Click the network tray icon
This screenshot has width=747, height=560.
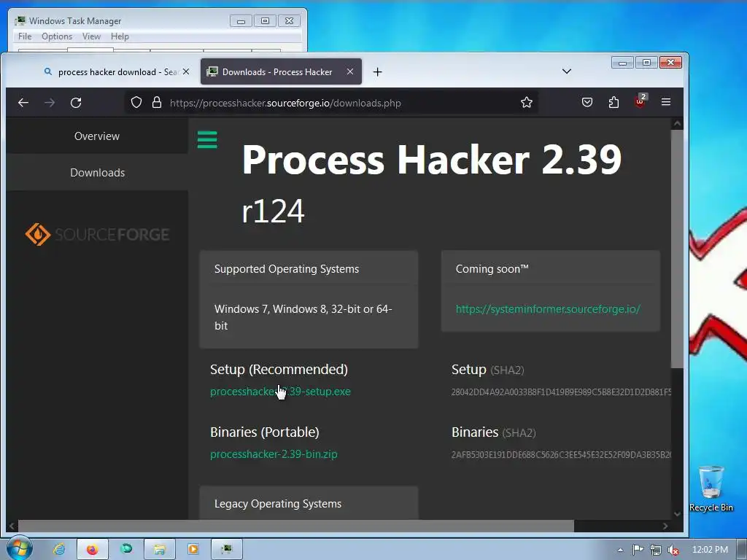point(656,550)
